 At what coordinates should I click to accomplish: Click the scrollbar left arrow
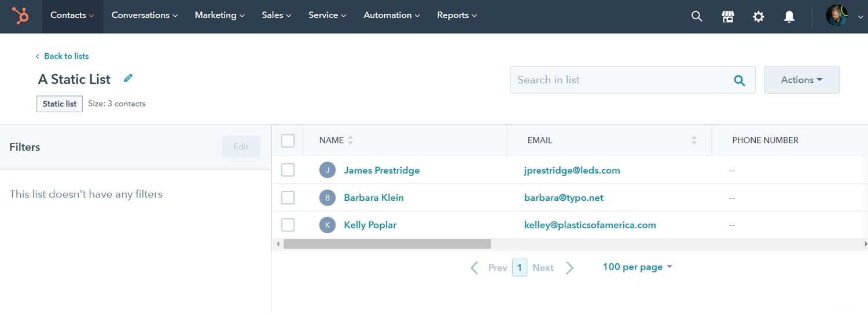(278, 244)
